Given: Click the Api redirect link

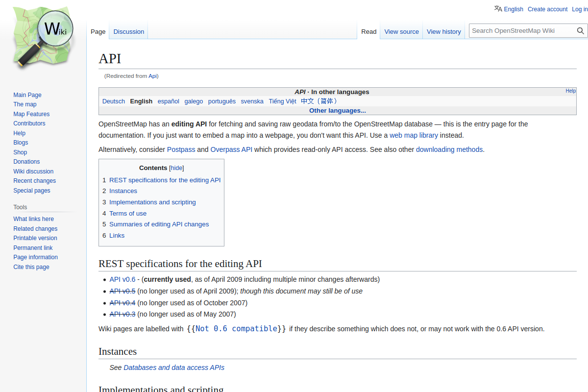Looking at the screenshot, I should click(153, 76).
